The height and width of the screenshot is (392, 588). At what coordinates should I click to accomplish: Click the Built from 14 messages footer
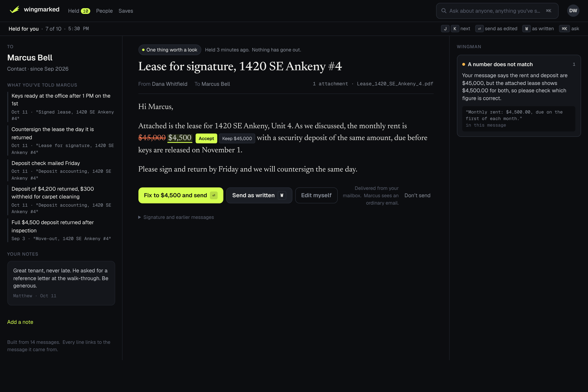[x=59, y=346]
